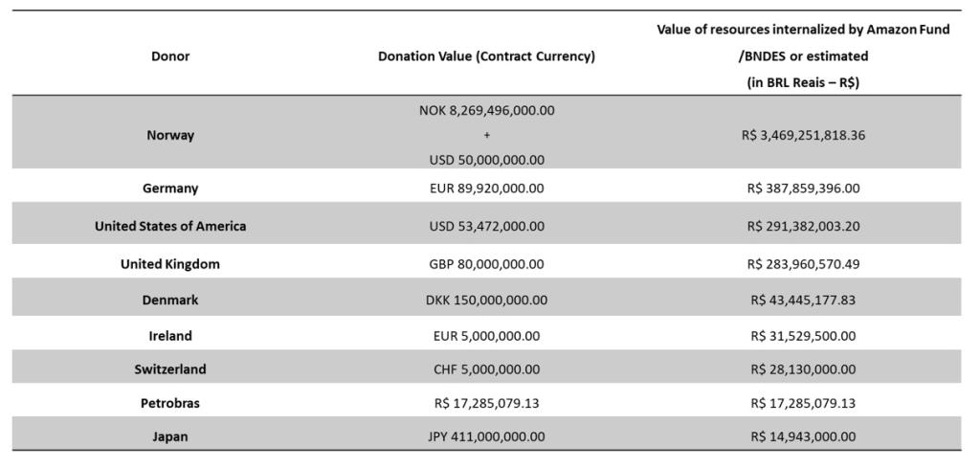Select the Denmark donor cell
980x468 pixels.
pos(170,301)
